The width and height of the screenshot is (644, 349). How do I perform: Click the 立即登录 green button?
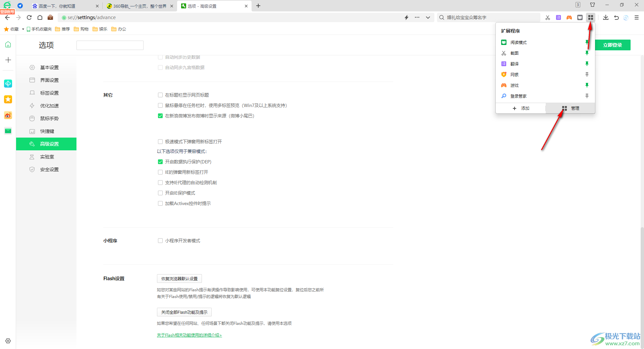(612, 45)
